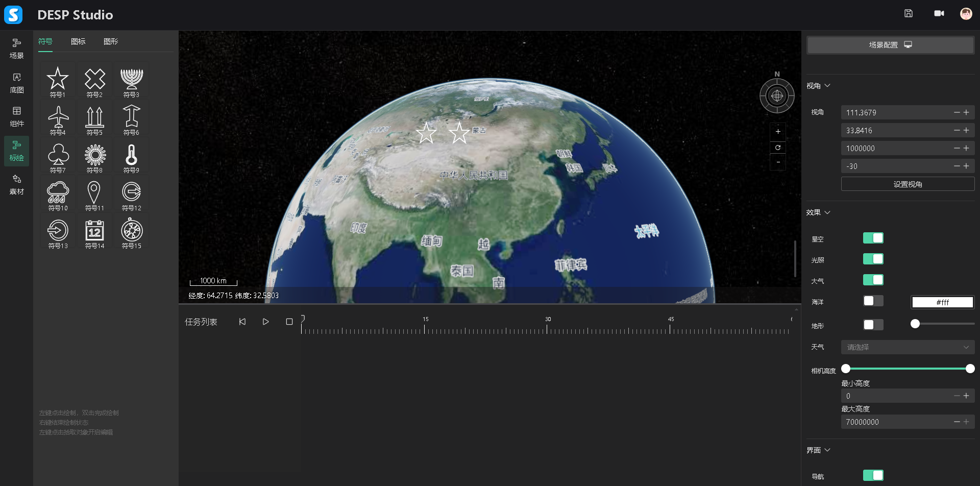
Task: Click the video camera record icon
Action: [x=939, y=14]
